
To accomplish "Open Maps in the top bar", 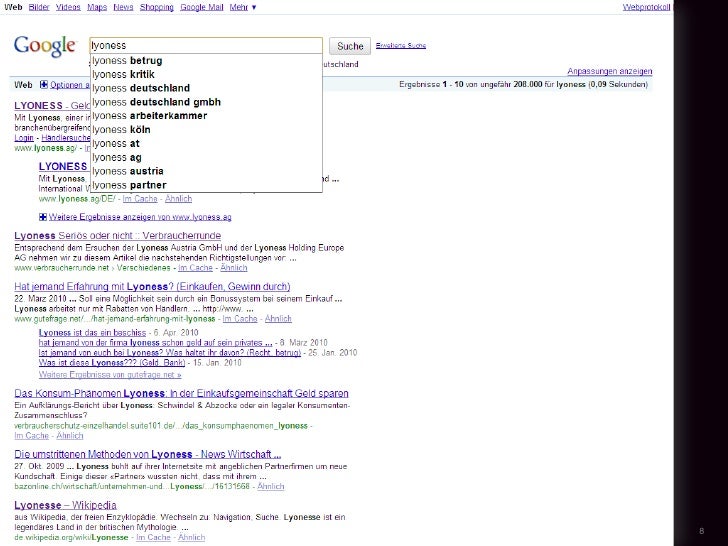I will click(x=97, y=7).
